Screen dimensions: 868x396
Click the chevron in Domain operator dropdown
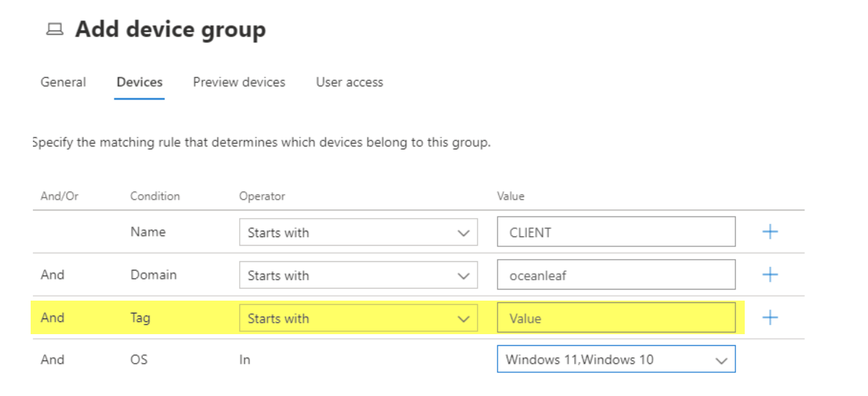(464, 276)
